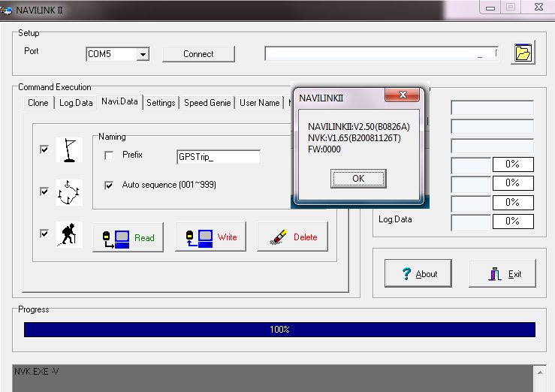Image resolution: width=555 pixels, height=392 pixels.
Task: Click the 100% progress bar
Action: (x=279, y=330)
